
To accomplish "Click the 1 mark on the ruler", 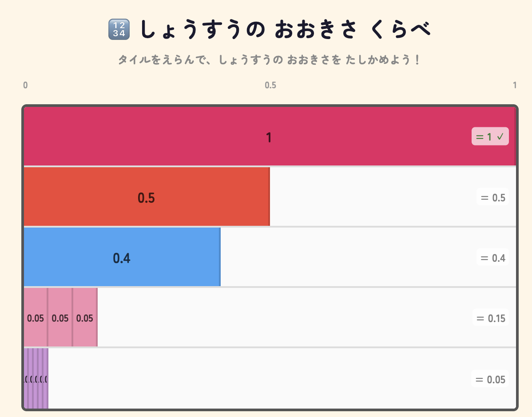I will pyautogui.click(x=515, y=85).
